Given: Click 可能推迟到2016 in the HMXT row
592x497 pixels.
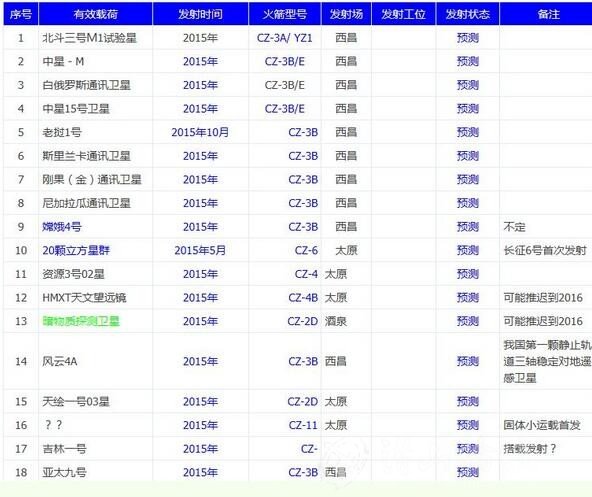Looking at the screenshot, I should pyautogui.click(x=543, y=298).
